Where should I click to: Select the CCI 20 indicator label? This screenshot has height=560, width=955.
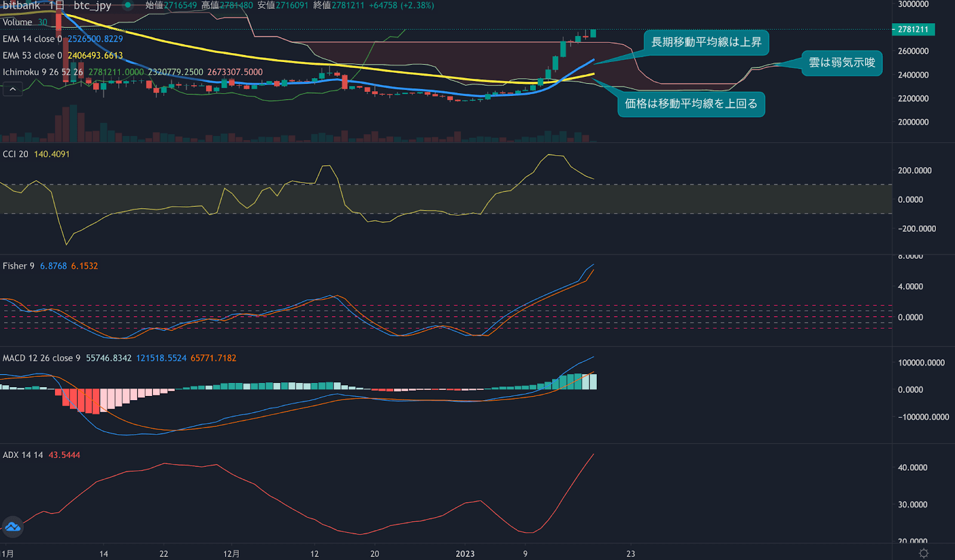tap(16, 154)
